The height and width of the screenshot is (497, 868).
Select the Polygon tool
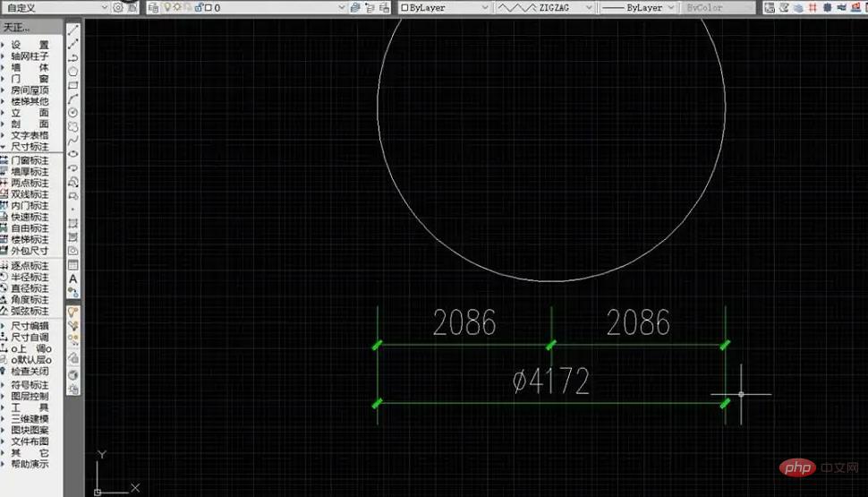point(72,72)
